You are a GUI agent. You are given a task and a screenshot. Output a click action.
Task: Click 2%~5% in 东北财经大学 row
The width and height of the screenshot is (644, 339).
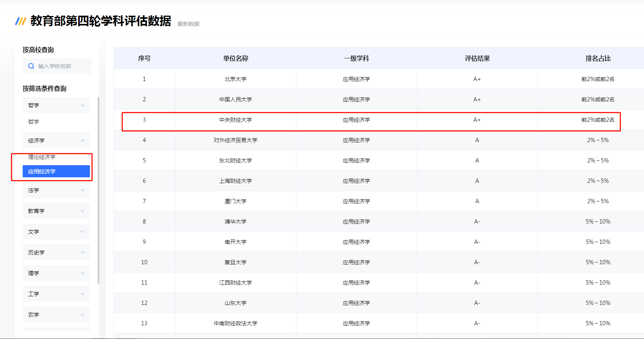tap(598, 160)
